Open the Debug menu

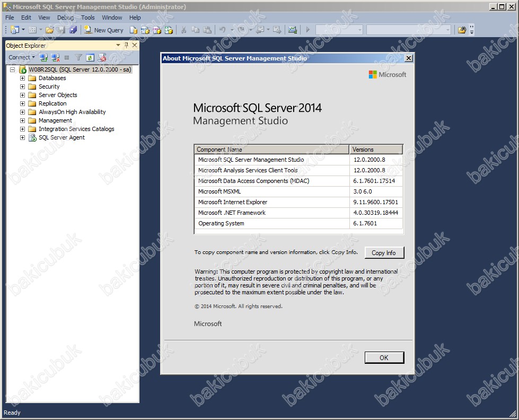click(x=66, y=17)
